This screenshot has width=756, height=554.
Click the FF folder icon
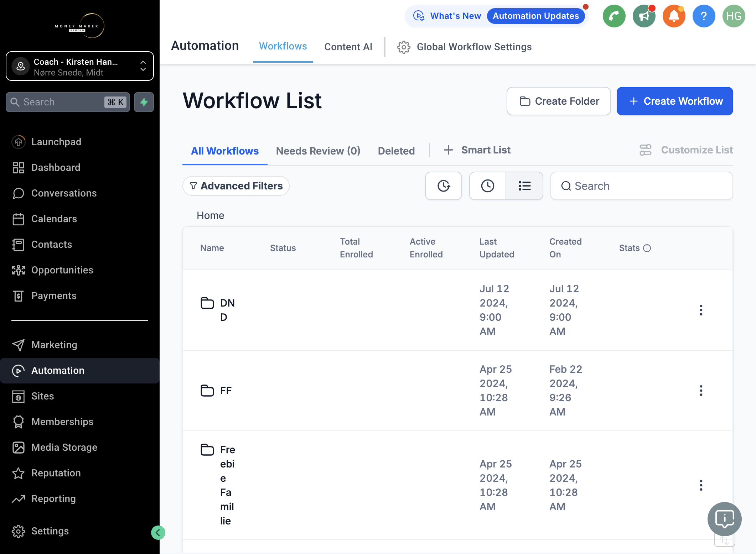coord(207,391)
